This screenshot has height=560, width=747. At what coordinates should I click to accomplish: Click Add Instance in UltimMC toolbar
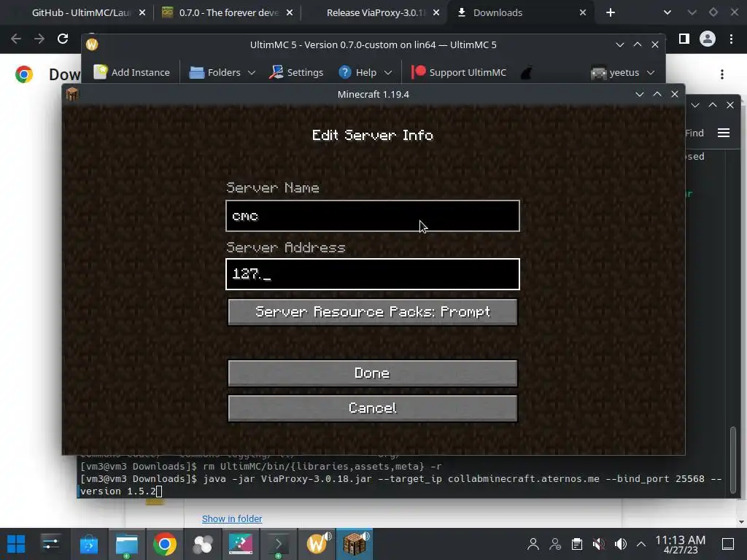[x=131, y=72]
